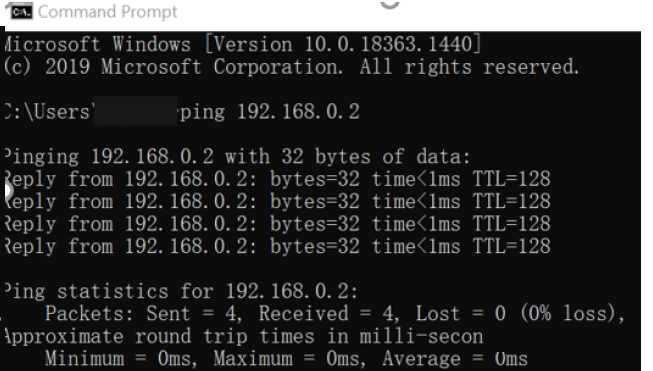Click the Average = 0ms value
The image size is (653, 371).
click(455, 359)
